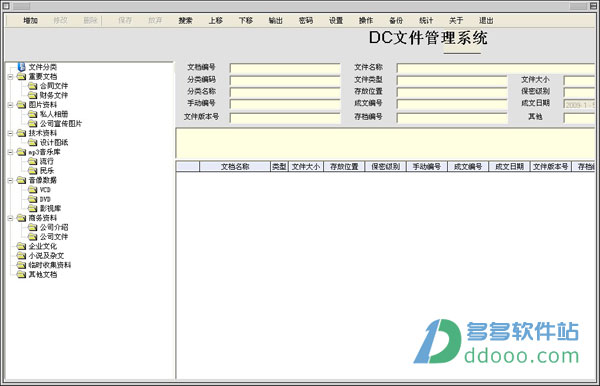Open the 密码 toolbar item

[306, 21]
